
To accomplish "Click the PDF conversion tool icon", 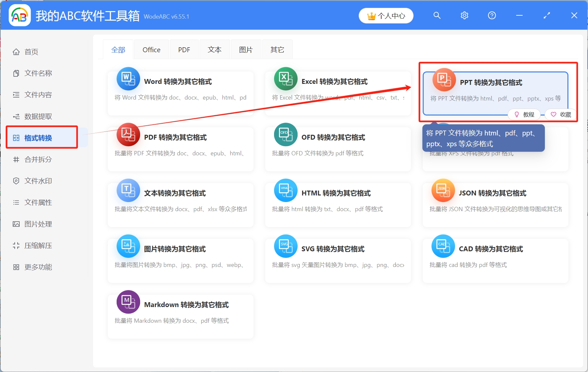I will click(x=128, y=134).
